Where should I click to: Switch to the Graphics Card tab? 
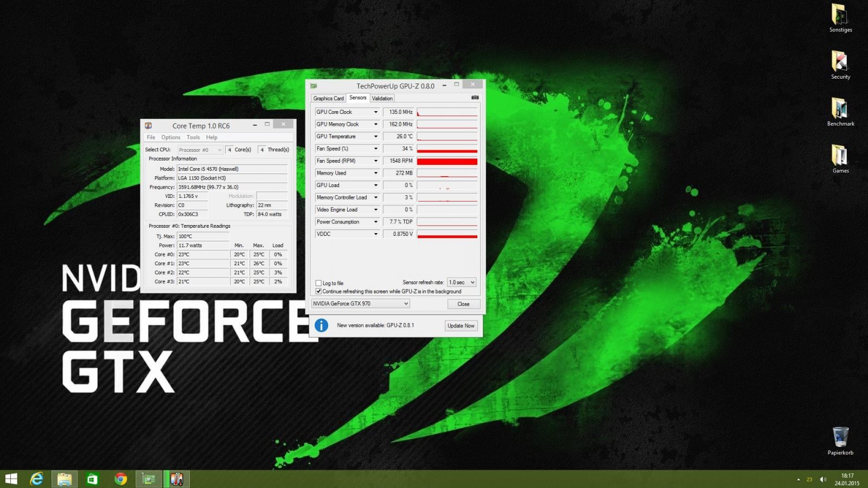[x=328, y=98]
